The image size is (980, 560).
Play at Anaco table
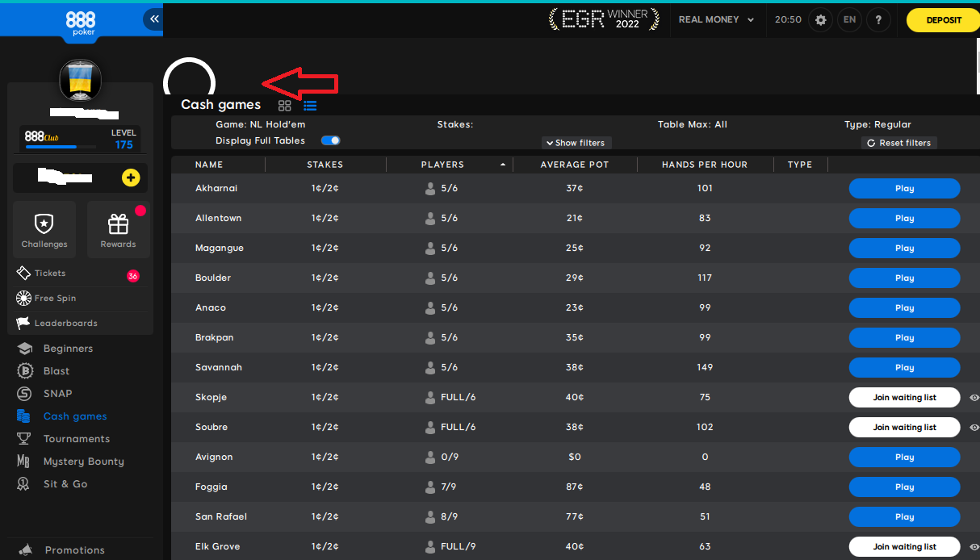(904, 307)
